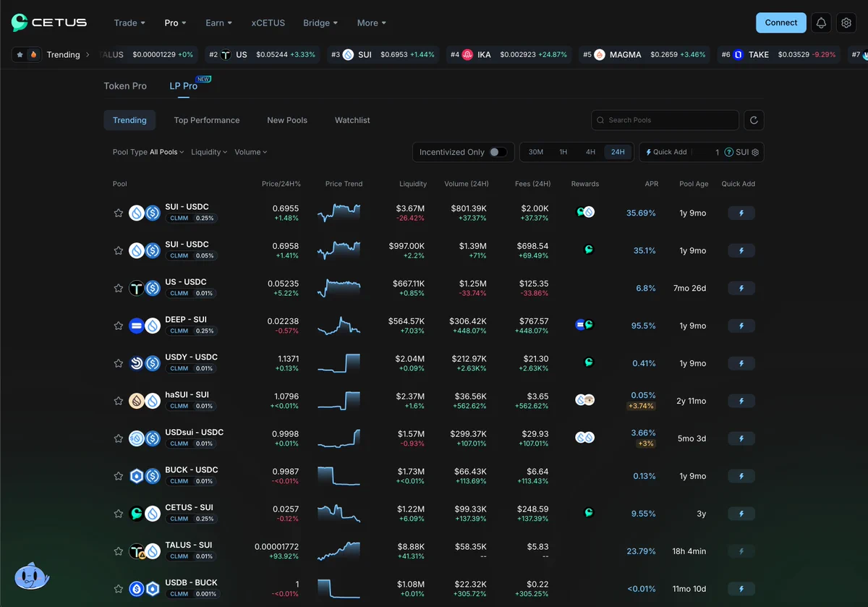The height and width of the screenshot is (607, 868).
Task: Select the 24H timeframe
Action: pos(618,152)
